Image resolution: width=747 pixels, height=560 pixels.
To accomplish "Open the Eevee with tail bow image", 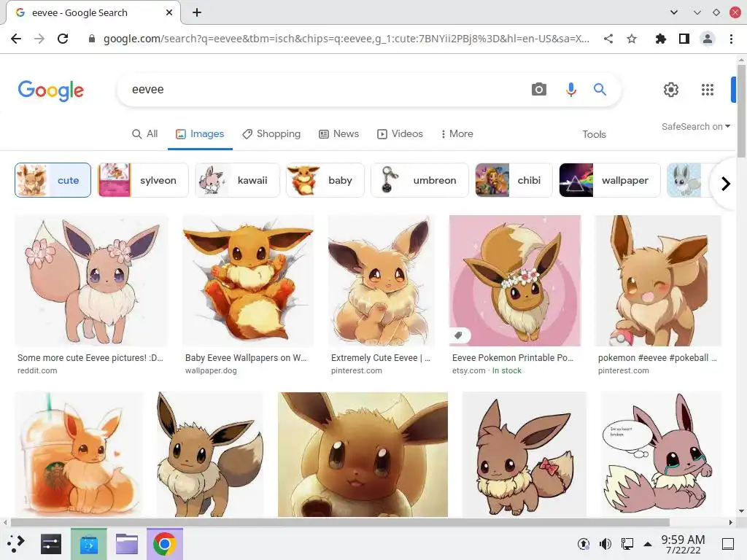I will click(524, 454).
